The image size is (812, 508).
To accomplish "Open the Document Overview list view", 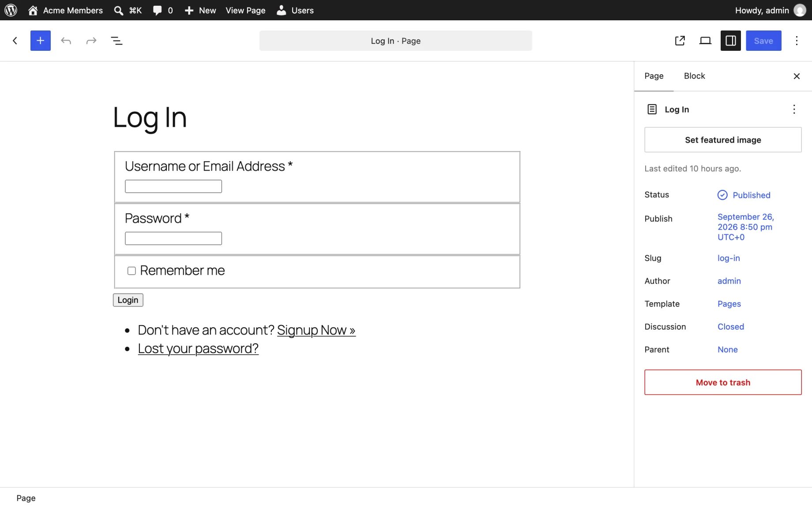I will [117, 41].
